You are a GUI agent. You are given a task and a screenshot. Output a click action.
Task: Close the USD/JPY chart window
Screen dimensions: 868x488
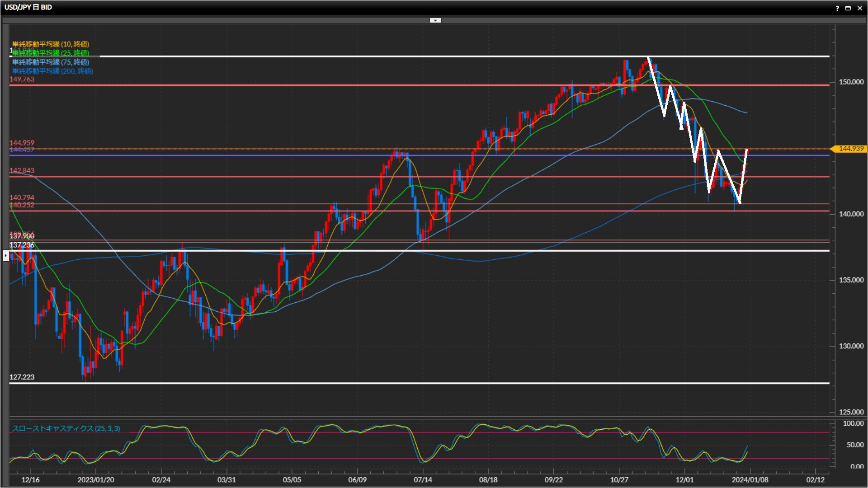pos(860,8)
